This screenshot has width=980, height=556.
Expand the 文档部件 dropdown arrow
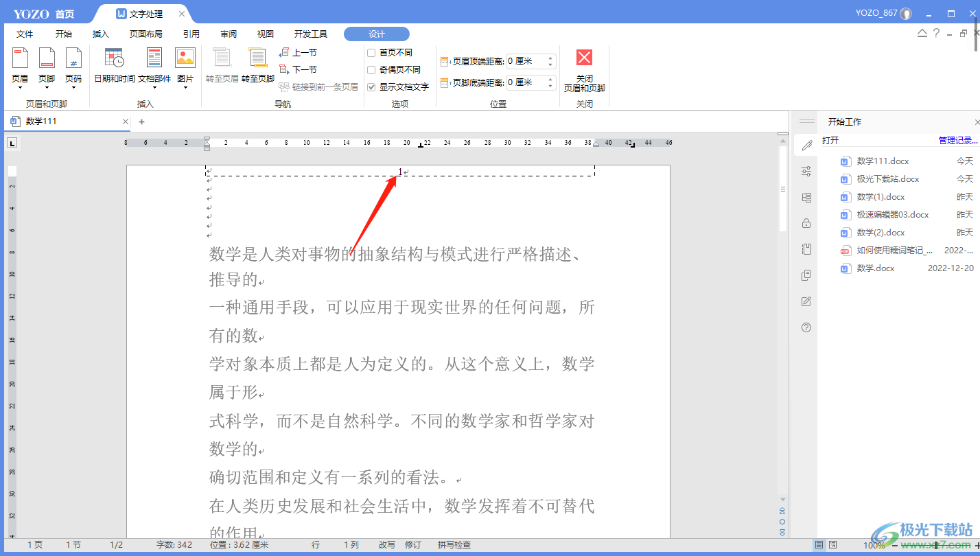tap(154, 88)
